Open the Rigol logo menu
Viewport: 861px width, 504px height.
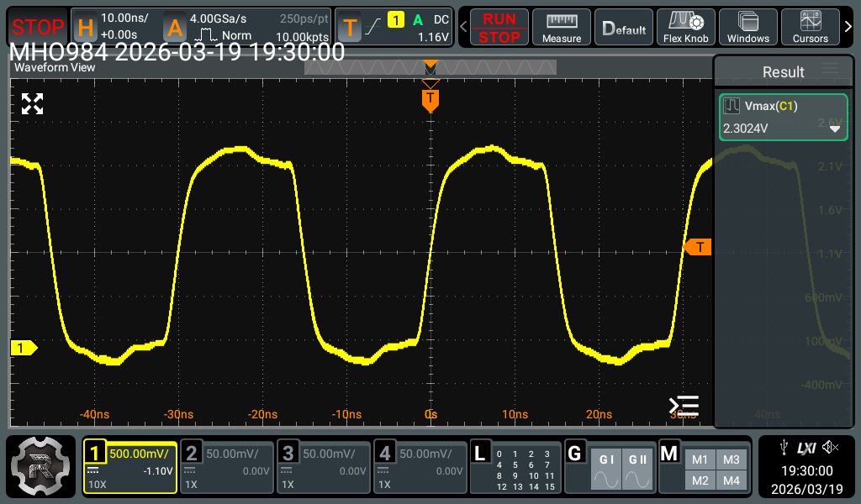click(x=40, y=466)
